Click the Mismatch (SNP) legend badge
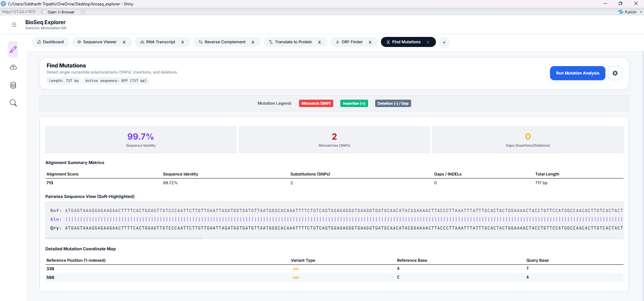The image size is (644, 301). [316, 103]
